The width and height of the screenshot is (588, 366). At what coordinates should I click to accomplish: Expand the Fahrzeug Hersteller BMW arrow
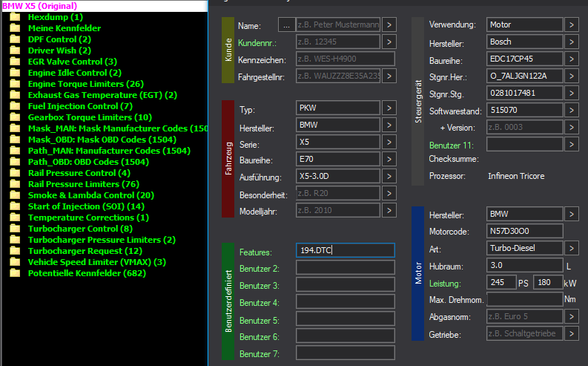[389, 125]
